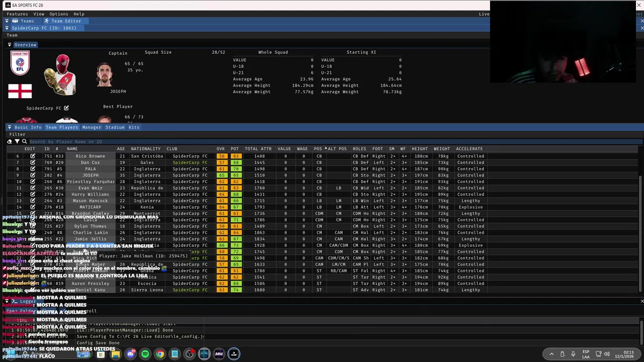This screenshot has width=644, height=362.
Task: Open network icon in system tray
Action: pyautogui.click(x=599, y=354)
